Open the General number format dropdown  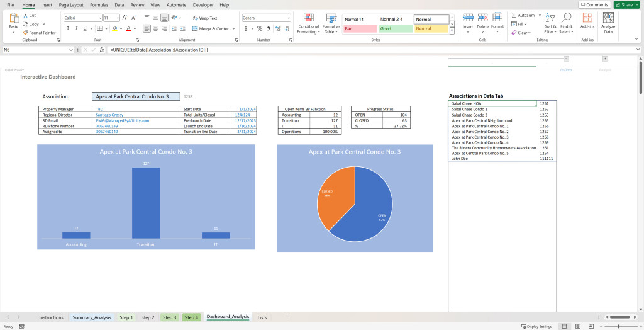click(x=289, y=18)
